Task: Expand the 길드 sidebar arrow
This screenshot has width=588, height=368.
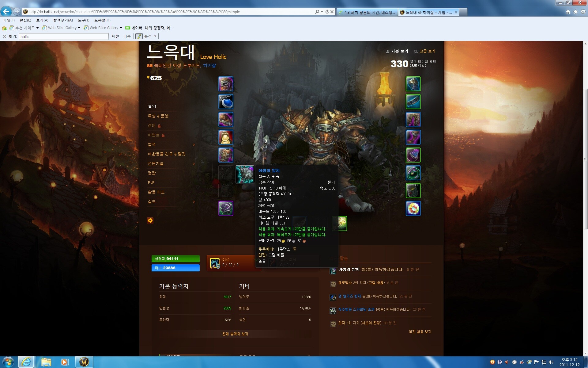Action: coord(194,202)
